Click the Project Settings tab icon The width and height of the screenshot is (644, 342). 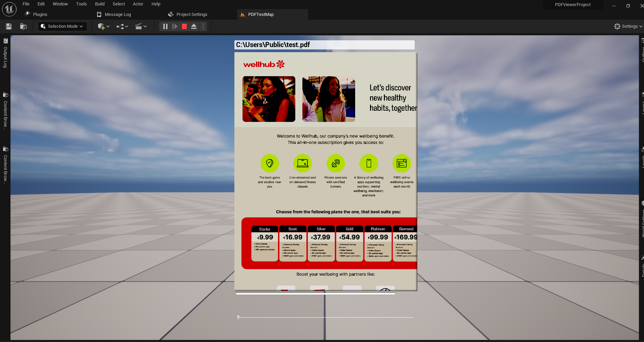[x=171, y=14]
